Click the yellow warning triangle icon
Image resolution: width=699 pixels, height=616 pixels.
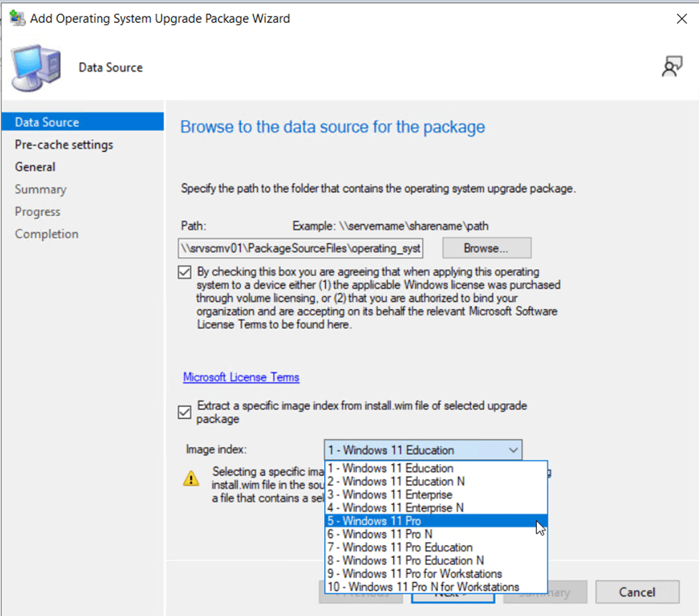pos(191,479)
